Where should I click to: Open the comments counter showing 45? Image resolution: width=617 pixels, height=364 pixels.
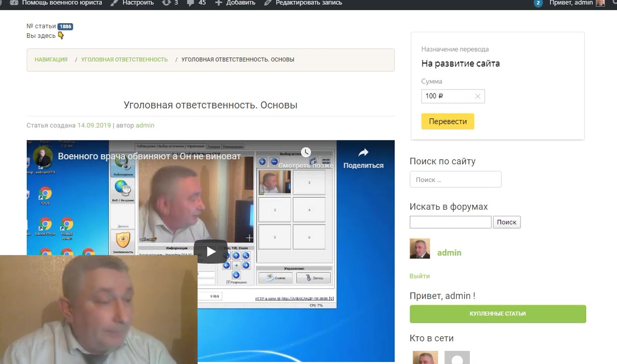pyautogui.click(x=196, y=3)
